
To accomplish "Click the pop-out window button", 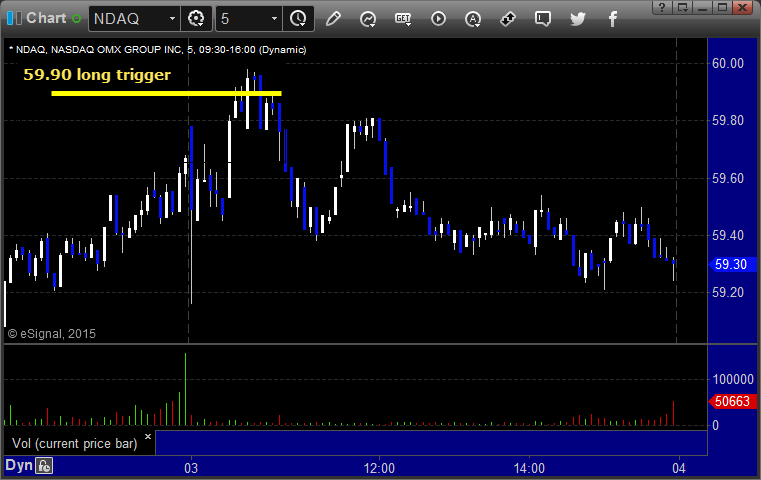I will click(683, 7).
